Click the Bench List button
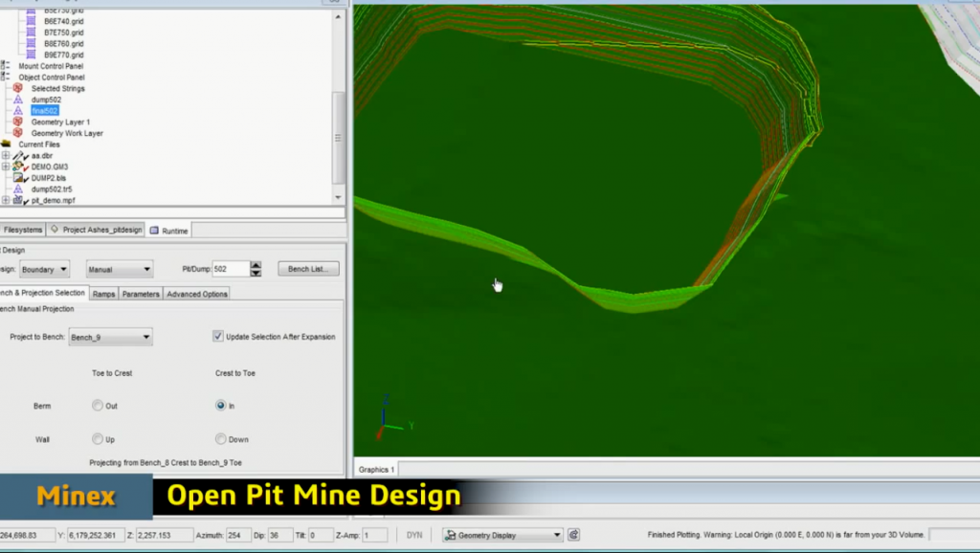The height and width of the screenshot is (553, 980). coord(308,270)
